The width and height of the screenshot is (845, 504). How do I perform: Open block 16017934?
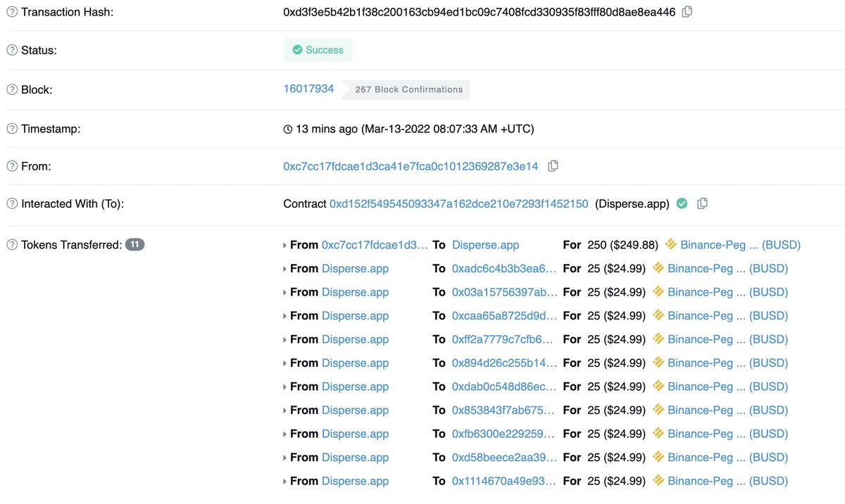pyautogui.click(x=308, y=89)
